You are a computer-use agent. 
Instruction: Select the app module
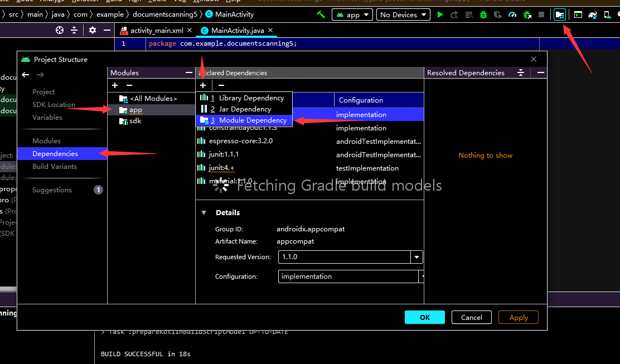[151, 110]
